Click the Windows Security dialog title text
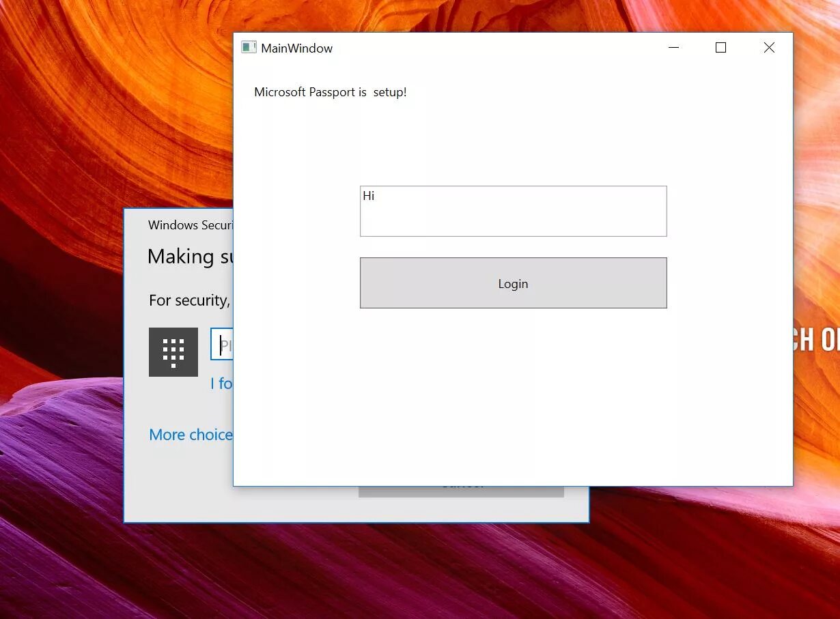840x619 pixels. tap(191, 225)
